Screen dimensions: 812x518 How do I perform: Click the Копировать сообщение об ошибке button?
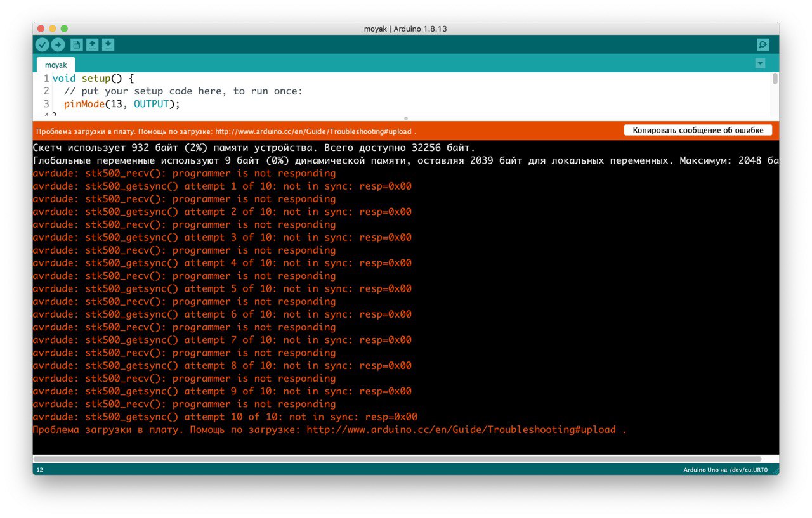[x=698, y=130]
